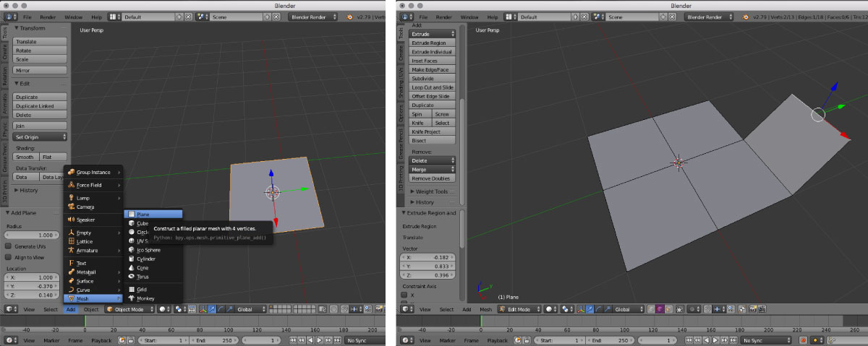This screenshot has height=346, width=868.
Task: Toggle Align to View checkbox
Action: pyautogui.click(x=9, y=257)
